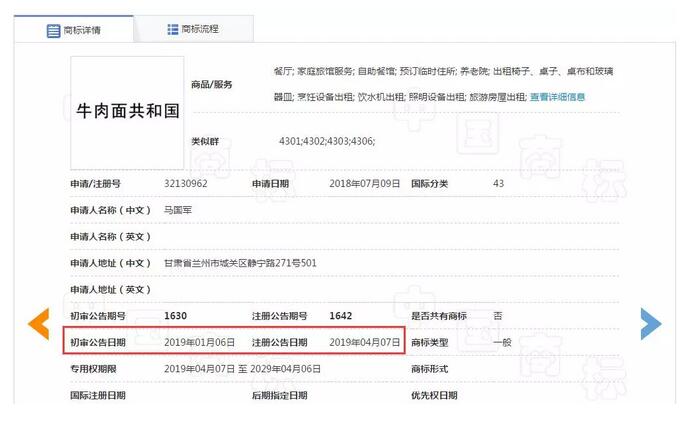Click the 专用权期限 label
The width and height of the screenshot is (691, 430).
click(x=93, y=369)
